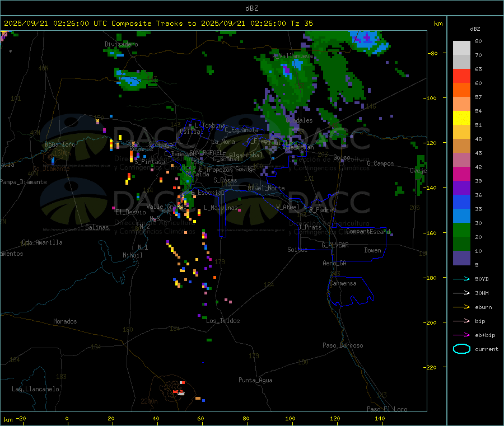Click the 'Bowen' map label
The height and width of the screenshot is (426, 504).
(x=373, y=250)
